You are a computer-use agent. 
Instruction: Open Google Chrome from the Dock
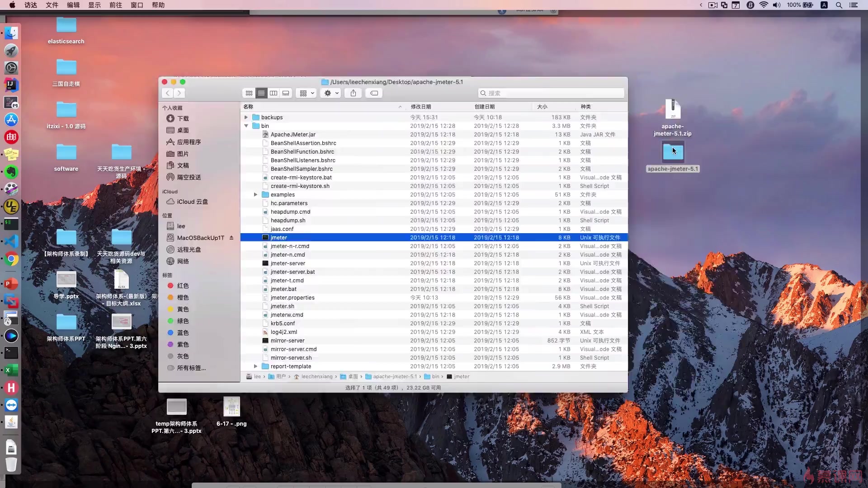11,259
